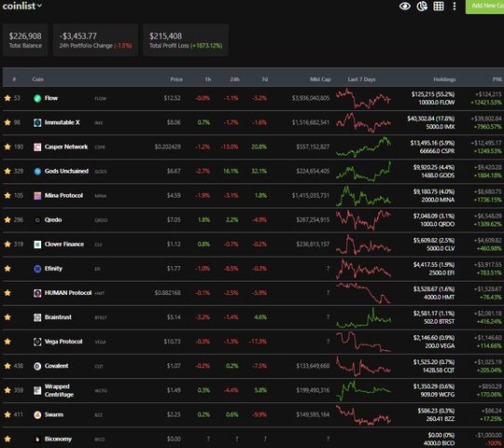Sort by the 24h column header
Viewport: 504px width, 448px height.
[234, 79]
